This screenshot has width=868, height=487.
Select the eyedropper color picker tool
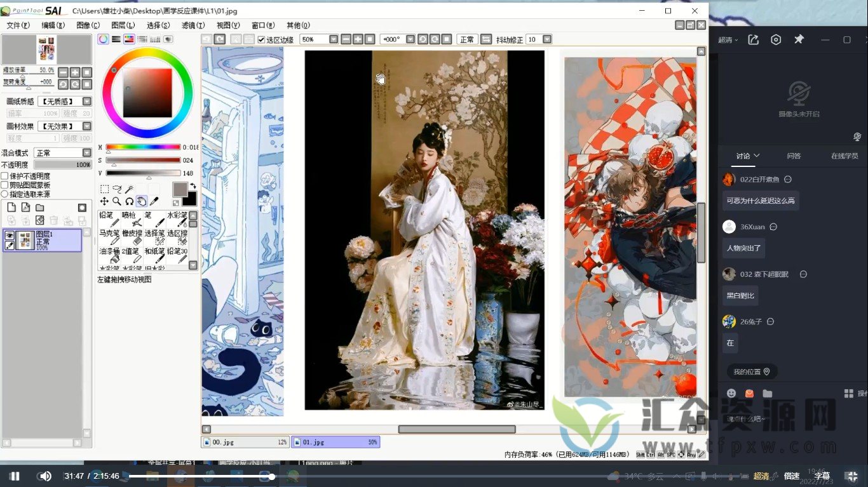[x=154, y=201]
